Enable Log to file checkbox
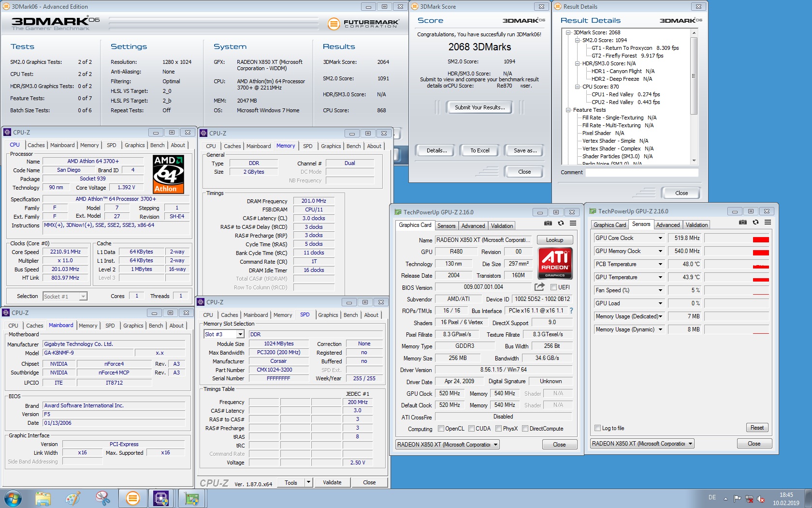Image resolution: width=812 pixels, height=508 pixels. coord(598,428)
